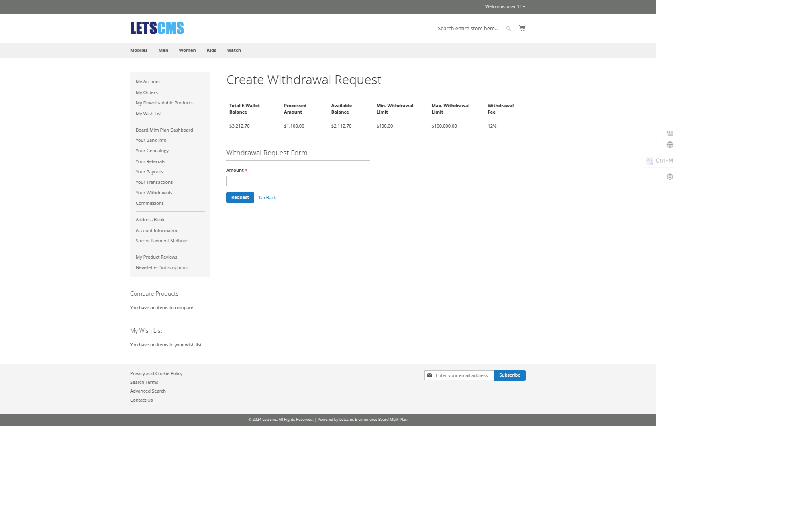Open Your Withdrawals in the sidebar
The width and height of the screenshot is (812, 532).
(x=154, y=192)
